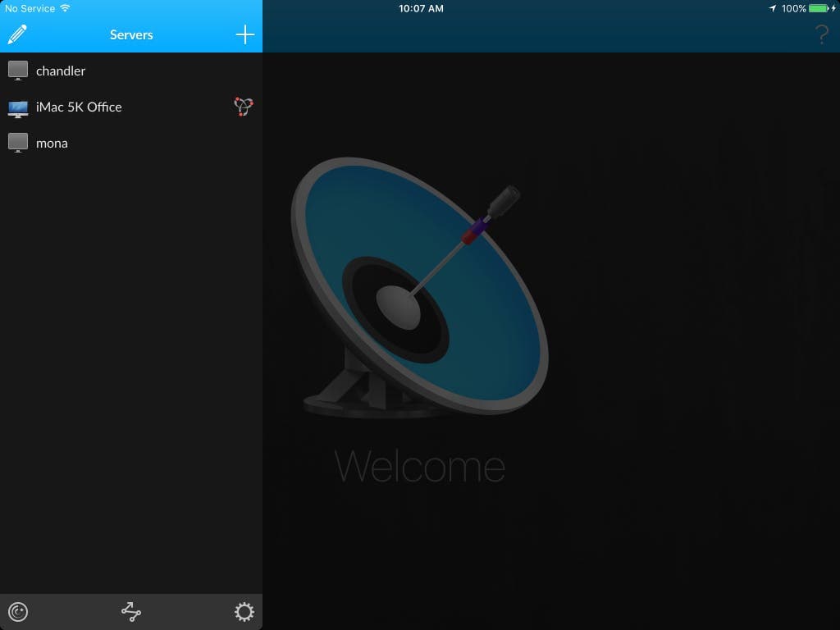Add a new server with the plus icon
Viewport: 840px width, 630px height.
(244, 35)
